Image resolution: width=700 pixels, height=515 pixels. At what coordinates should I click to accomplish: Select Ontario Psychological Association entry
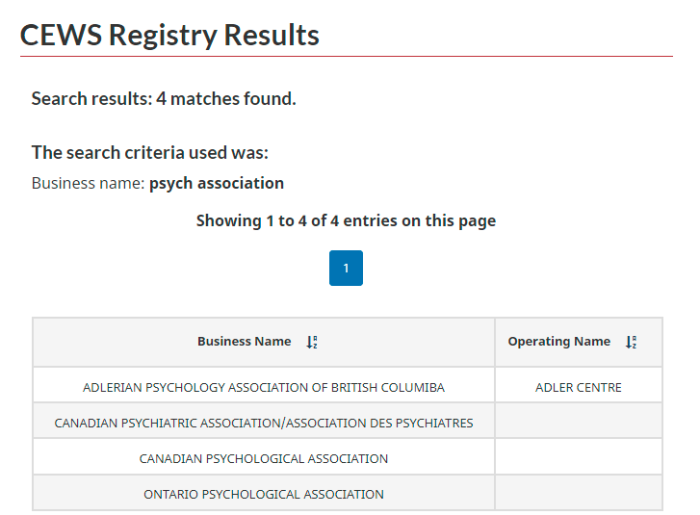[263, 494]
